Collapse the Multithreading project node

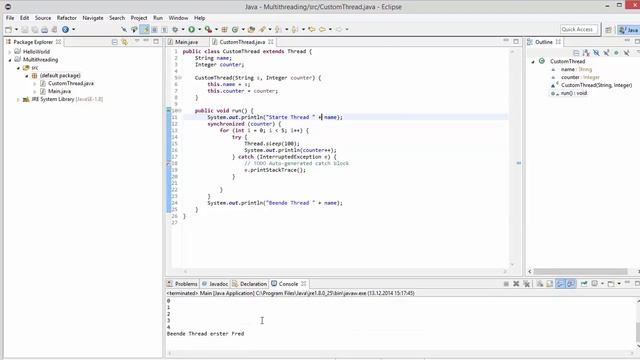(x=10, y=60)
